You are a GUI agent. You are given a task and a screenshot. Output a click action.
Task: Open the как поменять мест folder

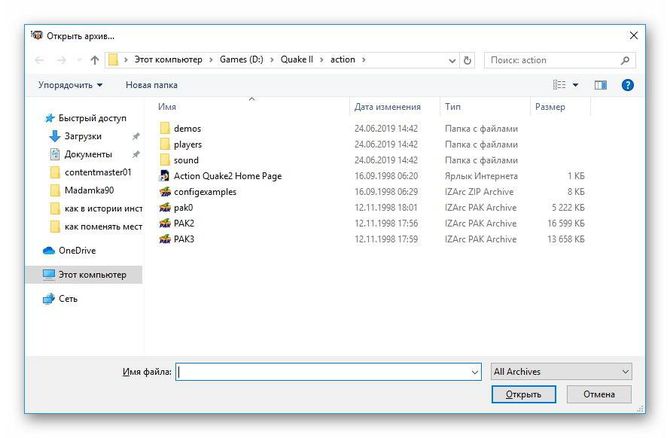103,226
